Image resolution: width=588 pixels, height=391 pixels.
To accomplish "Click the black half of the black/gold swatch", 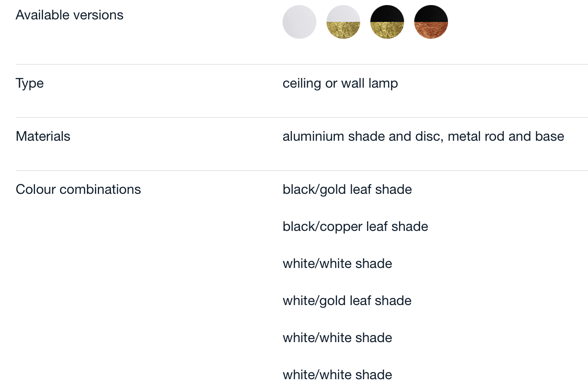I will pyautogui.click(x=387, y=13).
